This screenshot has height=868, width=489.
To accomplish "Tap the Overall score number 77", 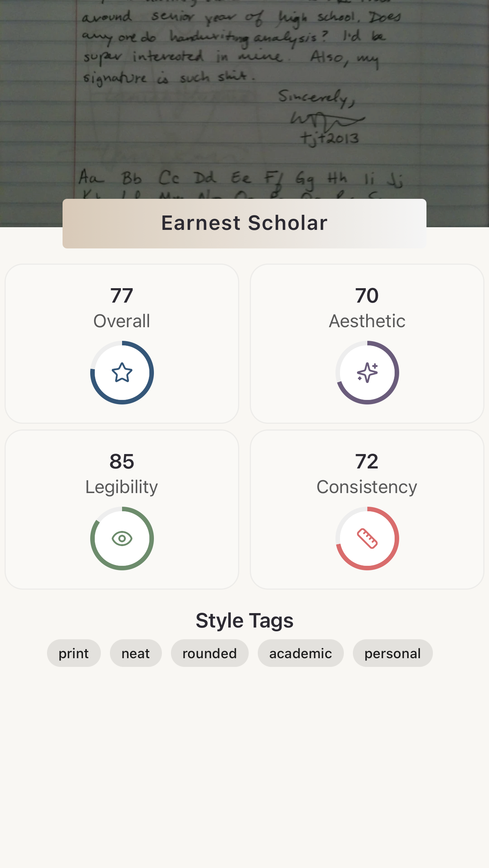I will 122,295.
